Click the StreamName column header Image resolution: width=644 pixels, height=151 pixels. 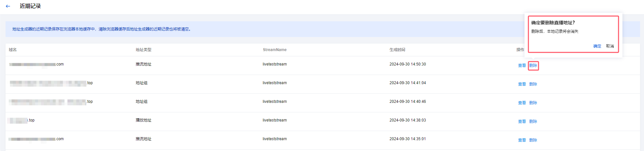[x=275, y=50]
